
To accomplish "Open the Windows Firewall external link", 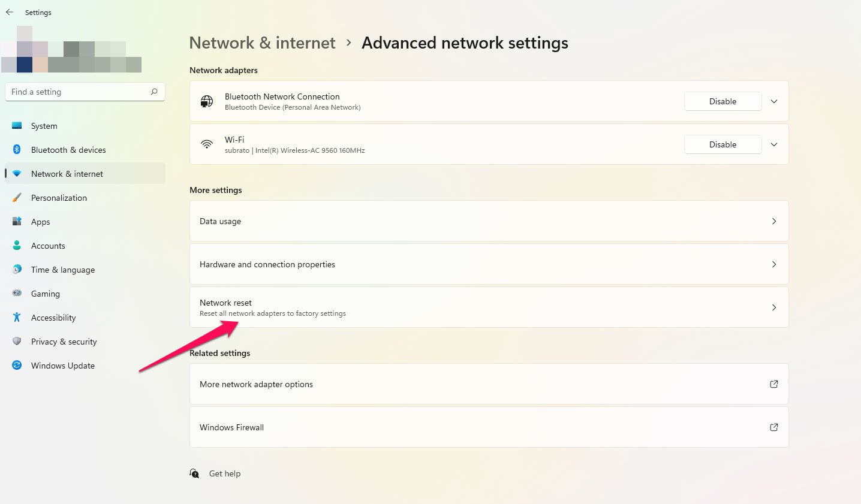I will click(x=773, y=427).
